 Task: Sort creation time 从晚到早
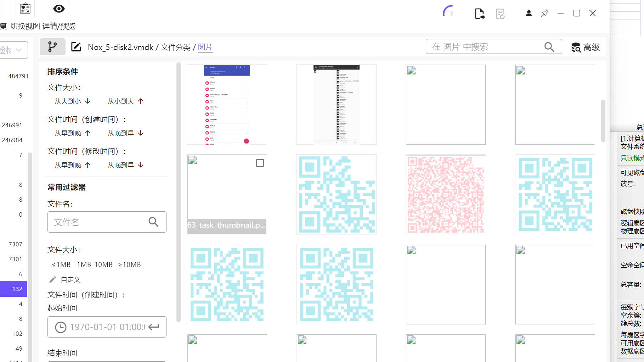point(126,133)
